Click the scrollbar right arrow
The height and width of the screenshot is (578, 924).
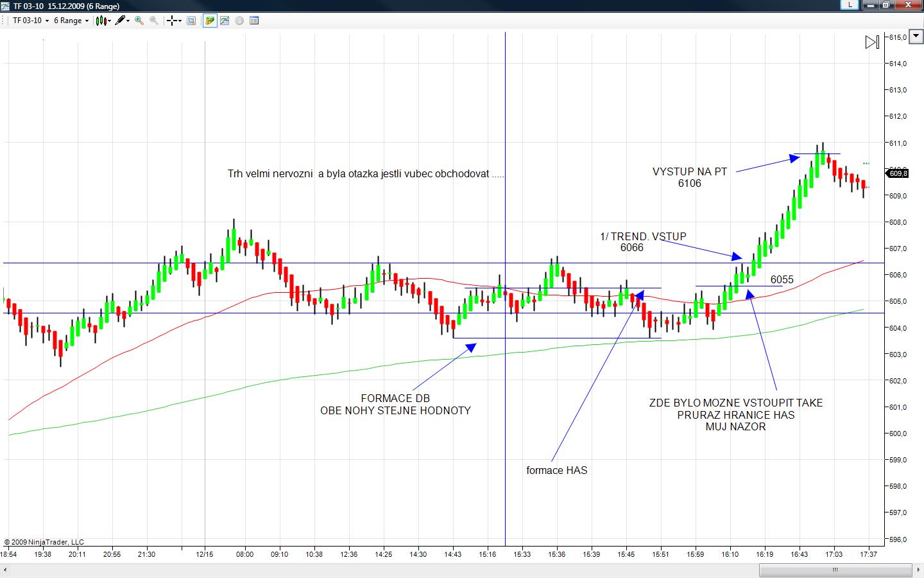pyautogui.click(x=918, y=570)
